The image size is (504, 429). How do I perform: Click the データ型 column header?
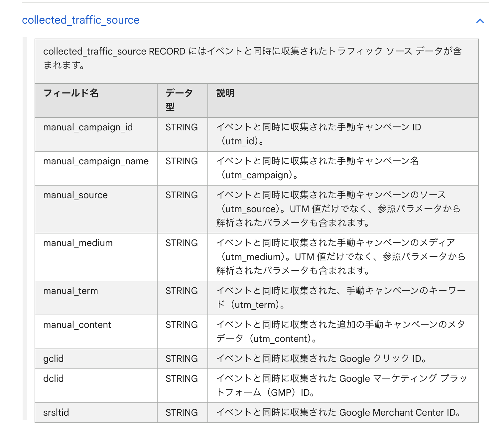tap(179, 100)
